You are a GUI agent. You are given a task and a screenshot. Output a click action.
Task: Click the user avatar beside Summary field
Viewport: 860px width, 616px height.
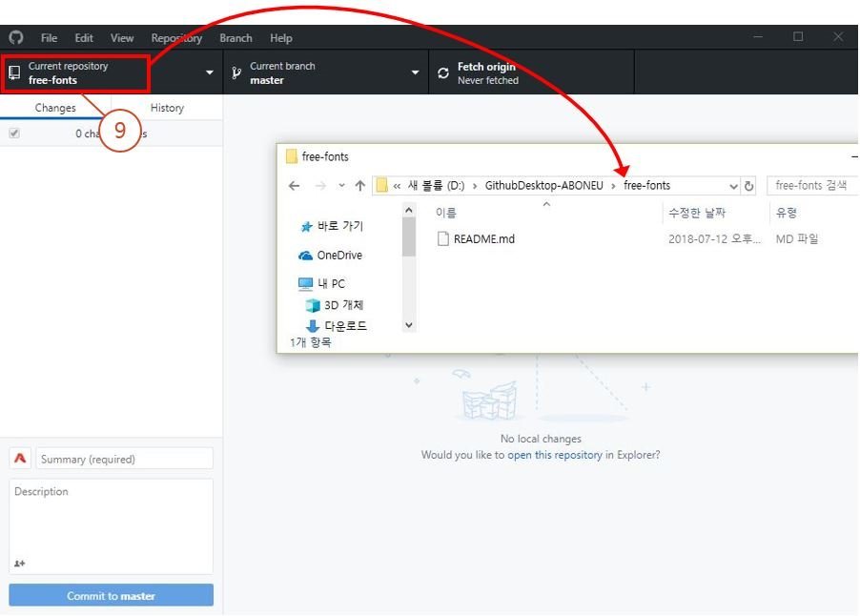20,458
